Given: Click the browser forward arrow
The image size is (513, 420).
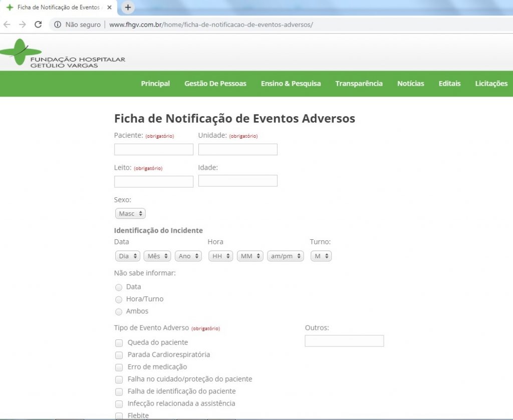Looking at the screenshot, I should click(x=22, y=25).
